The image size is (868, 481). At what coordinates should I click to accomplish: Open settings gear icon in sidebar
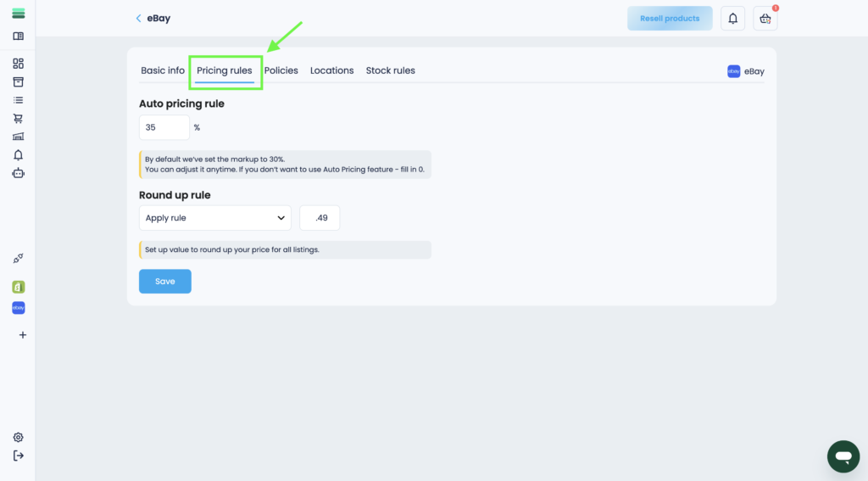pos(18,438)
